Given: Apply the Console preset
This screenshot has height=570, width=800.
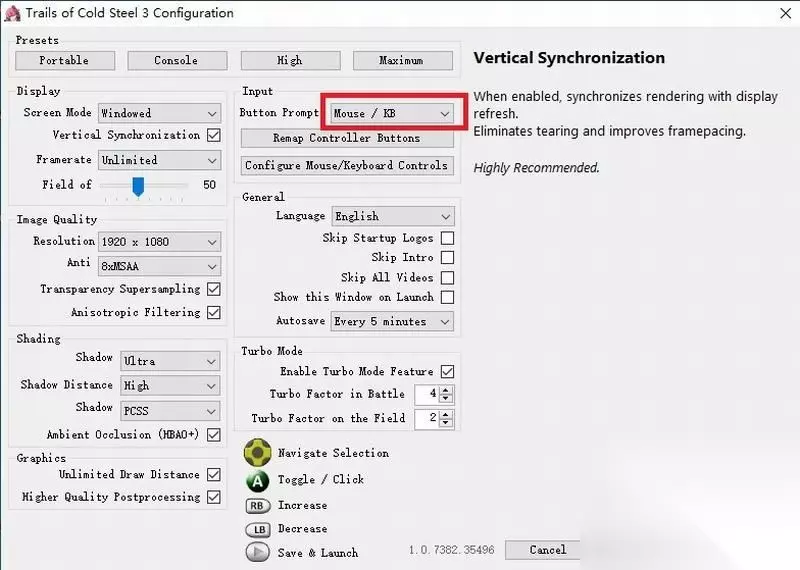Looking at the screenshot, I should pos(177,61).
